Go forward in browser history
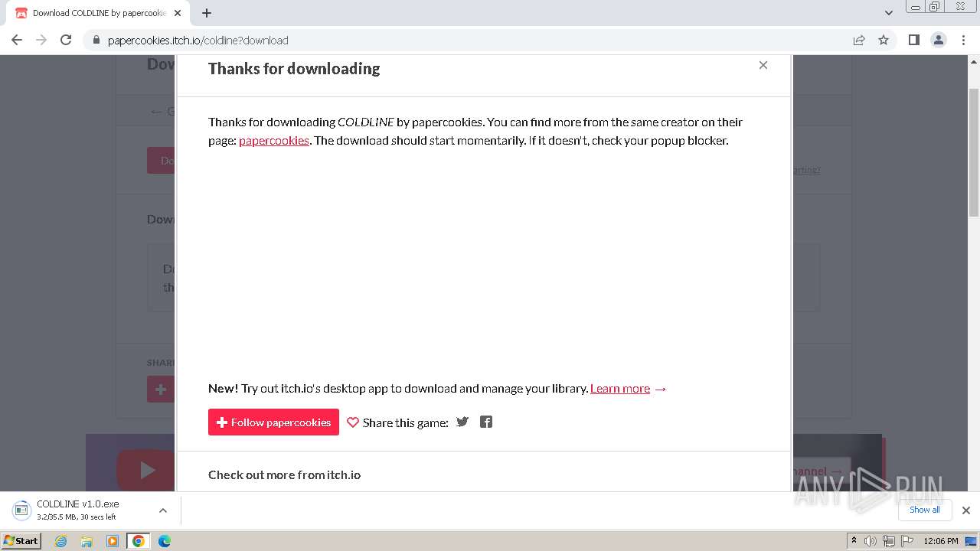The image size is (980, 551). [x=41, y=40]
